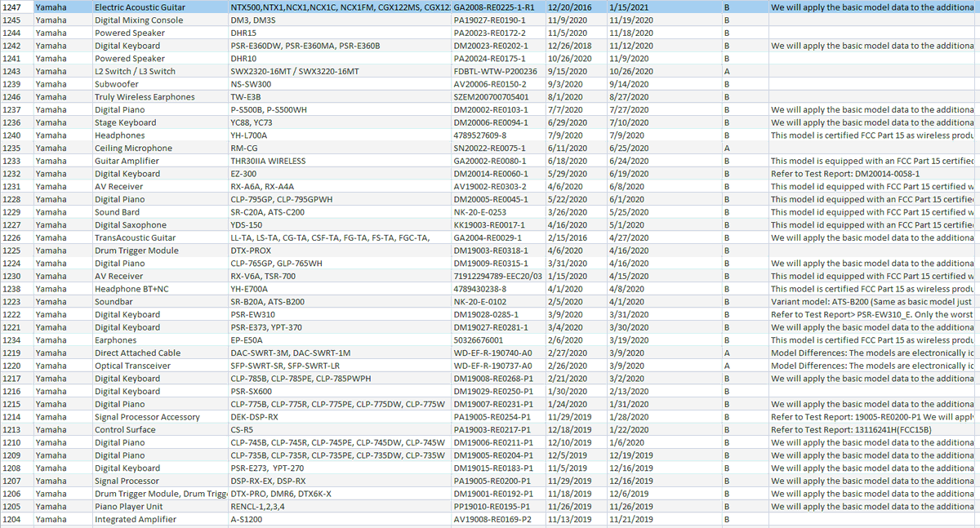Click the 'Integrated Amplifier' cell
The width and height of the screenshot is (980, 528).
(x=159, y=519)
